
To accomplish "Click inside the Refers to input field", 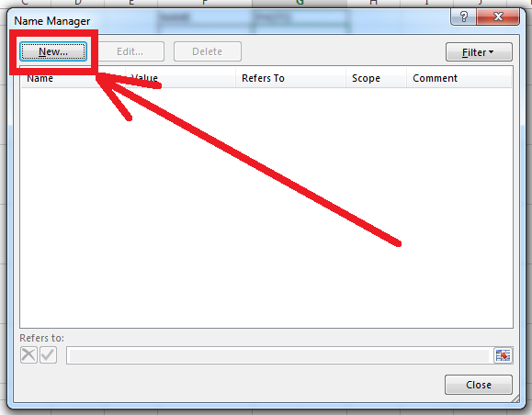I will [x=279, y=355].
